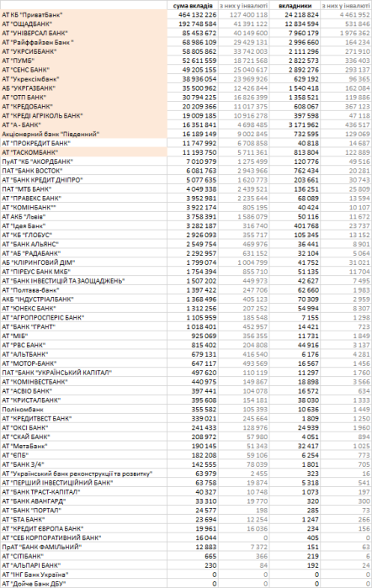Click the first 'з них у інвалюті' header
Screen dimensions: 372x588
tap(243, 6)
